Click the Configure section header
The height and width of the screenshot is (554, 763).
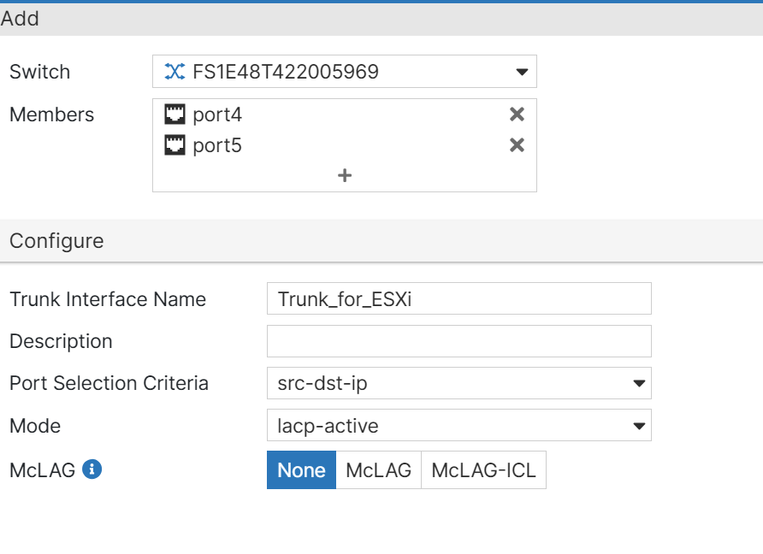pos(56,241)
